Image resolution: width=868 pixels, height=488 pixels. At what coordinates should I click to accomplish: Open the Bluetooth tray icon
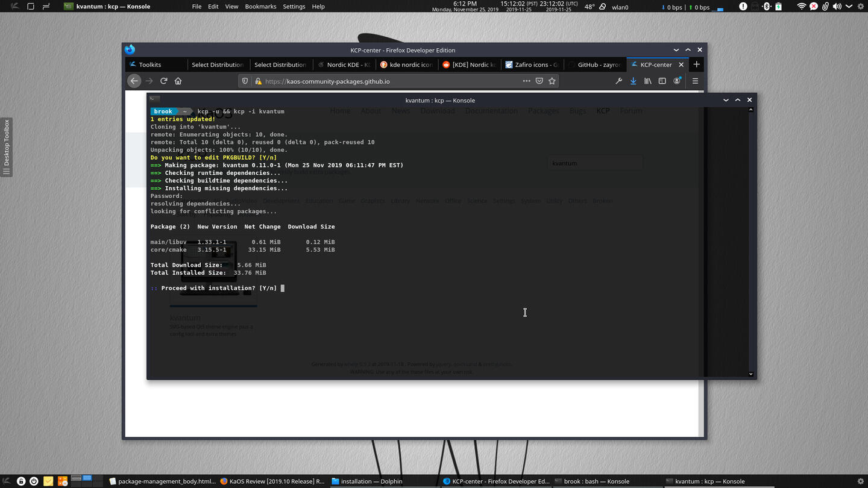pos(767,7)
